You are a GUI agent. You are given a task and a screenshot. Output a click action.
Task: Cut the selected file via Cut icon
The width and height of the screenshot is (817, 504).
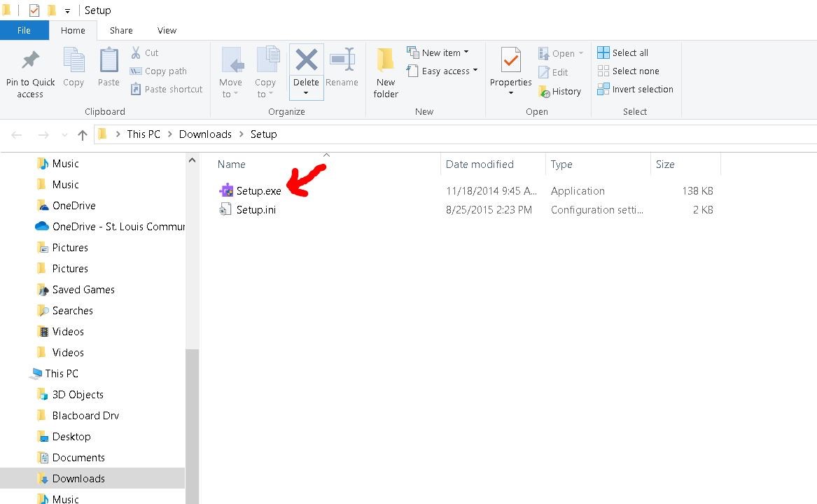(x=146, y=52)
